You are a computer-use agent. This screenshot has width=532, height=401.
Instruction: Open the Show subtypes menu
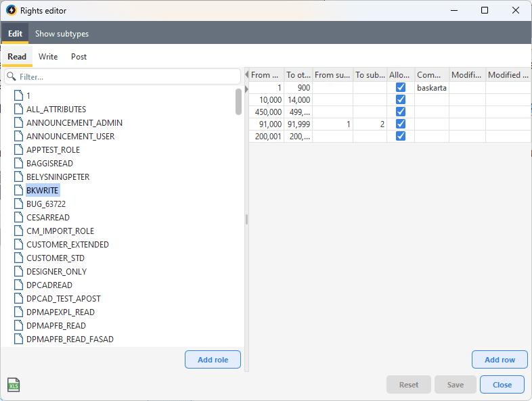click(62, 34)
